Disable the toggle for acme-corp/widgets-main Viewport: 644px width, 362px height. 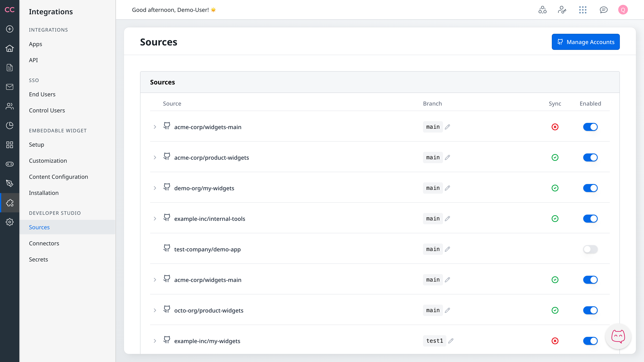tap(590, 127)
